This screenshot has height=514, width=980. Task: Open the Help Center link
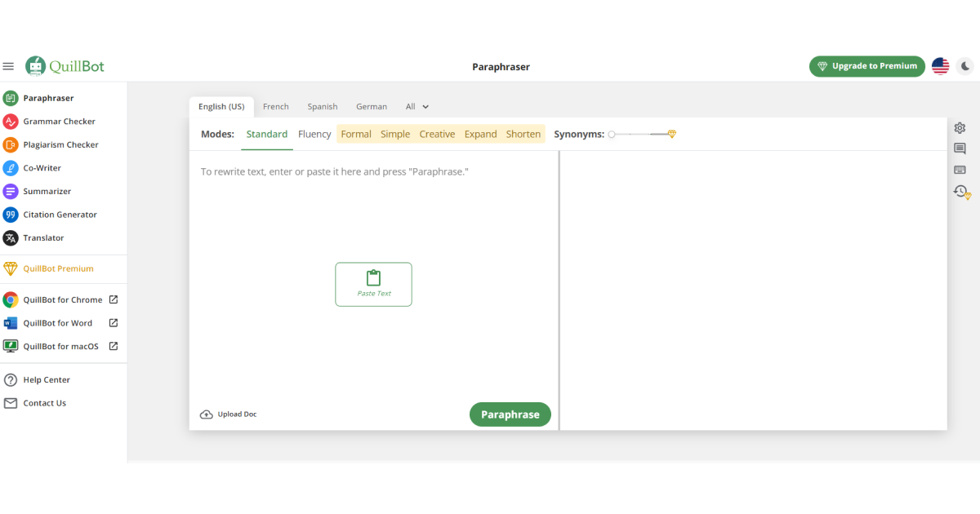click(47, 380)
